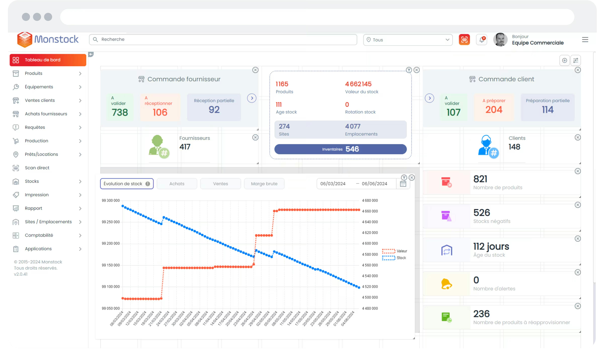Close the stock summary widget
This screenshot has height=364, width=604.
coord(417,70)
